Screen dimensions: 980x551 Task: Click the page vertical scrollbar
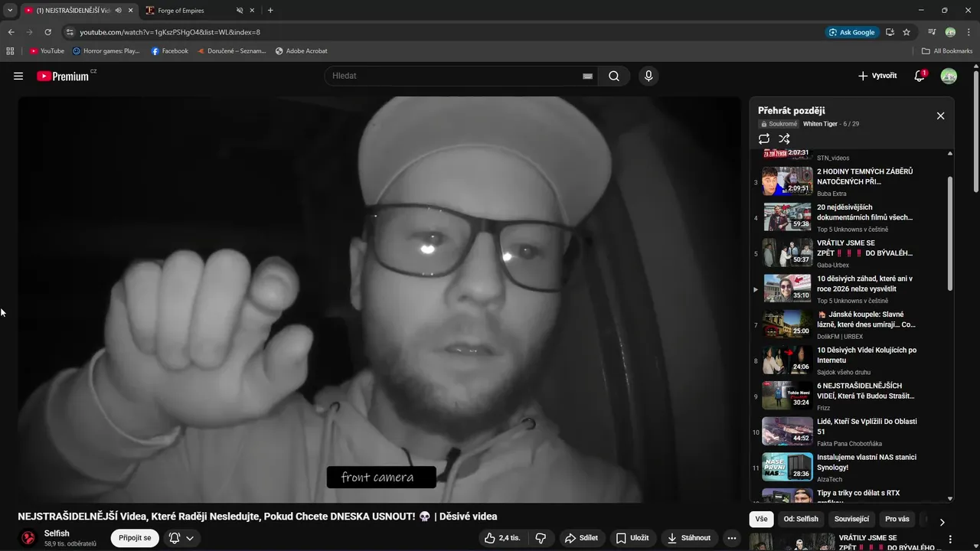[976, 130]
